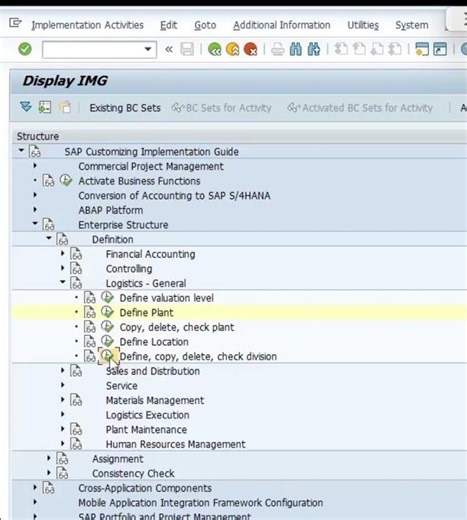
Task: Expand Commercial Project Management node
Action: [35, 165]
